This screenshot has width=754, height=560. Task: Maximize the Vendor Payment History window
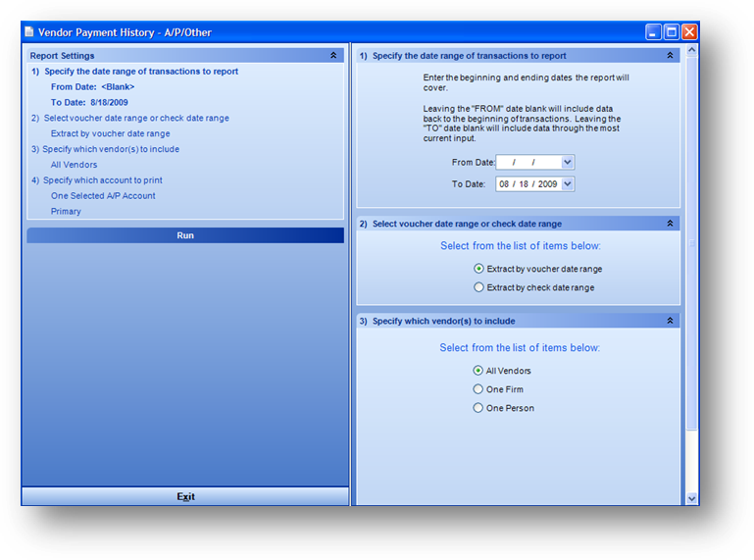click(672, 32)
